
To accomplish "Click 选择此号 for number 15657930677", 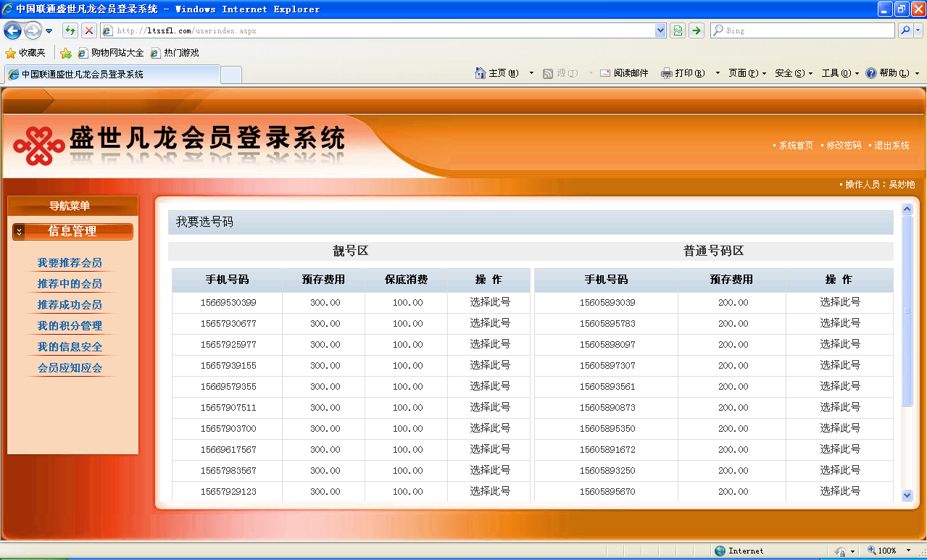I will [x=490, y=323].
